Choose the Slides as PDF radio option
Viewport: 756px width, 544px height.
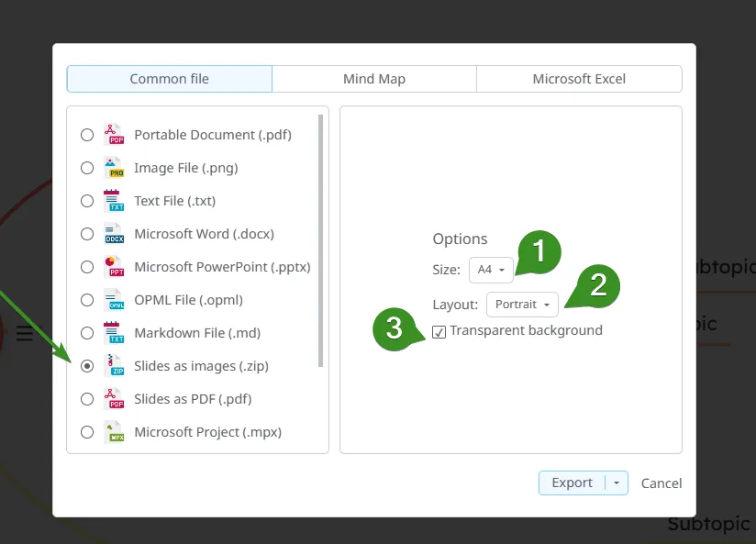click(87, 399)
